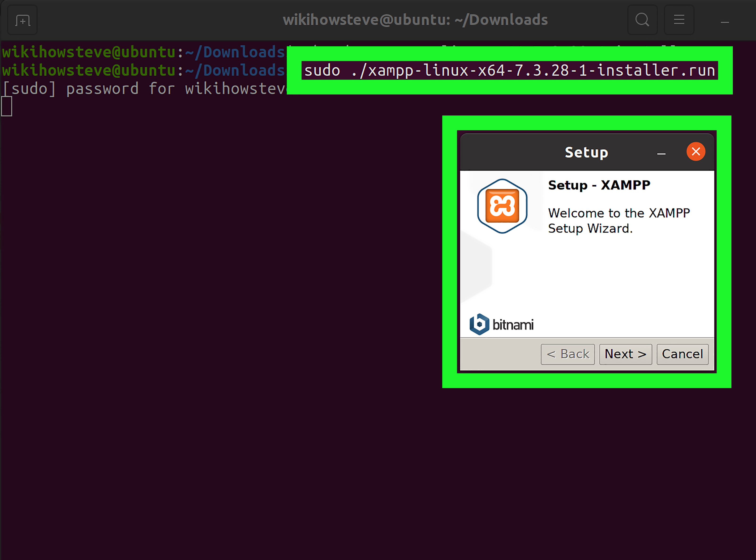Click Next in the XAMPP setup wizard
Screen dimensions: 756x560
[626, 354]
